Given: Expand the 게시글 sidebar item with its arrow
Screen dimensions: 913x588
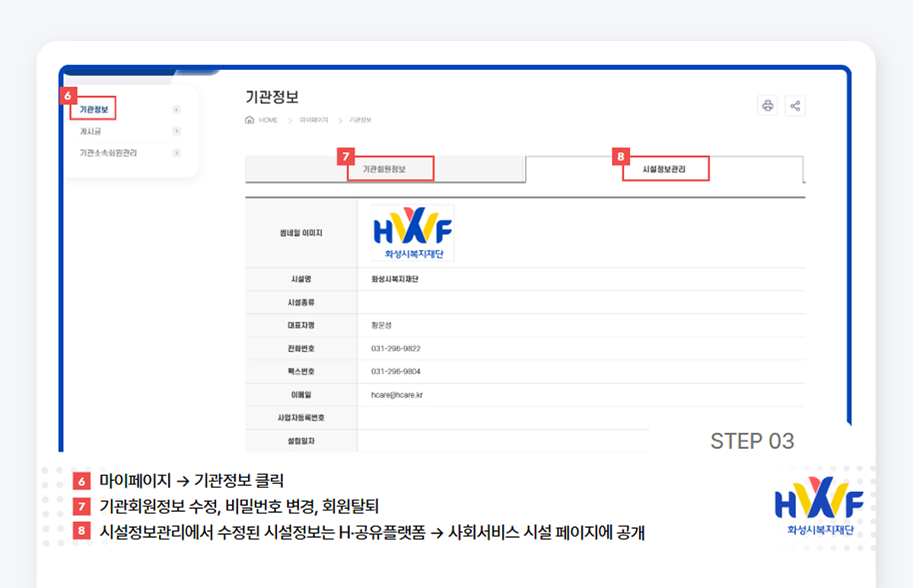Looking at the screenshot, I should click(176, 131).
